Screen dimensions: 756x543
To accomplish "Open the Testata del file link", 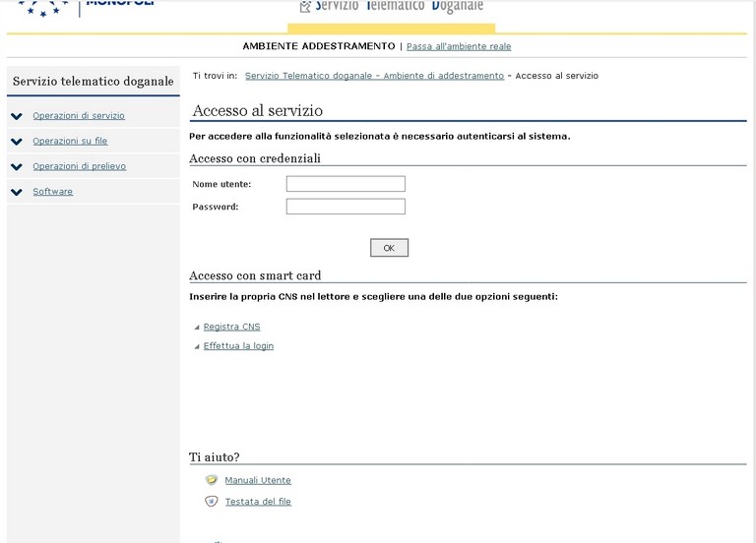I will [258, 502].
